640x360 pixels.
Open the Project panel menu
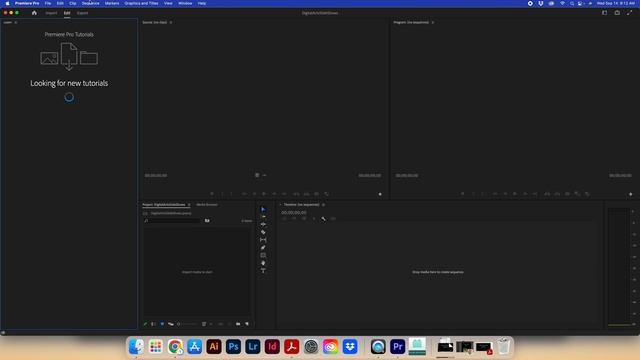[x=189, y=204]
